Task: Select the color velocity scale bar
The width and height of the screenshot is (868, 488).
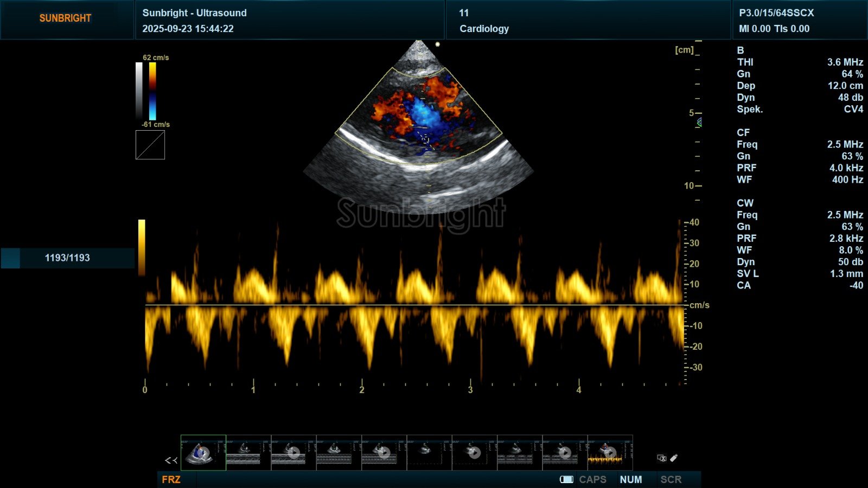Action: click(152, 91)
